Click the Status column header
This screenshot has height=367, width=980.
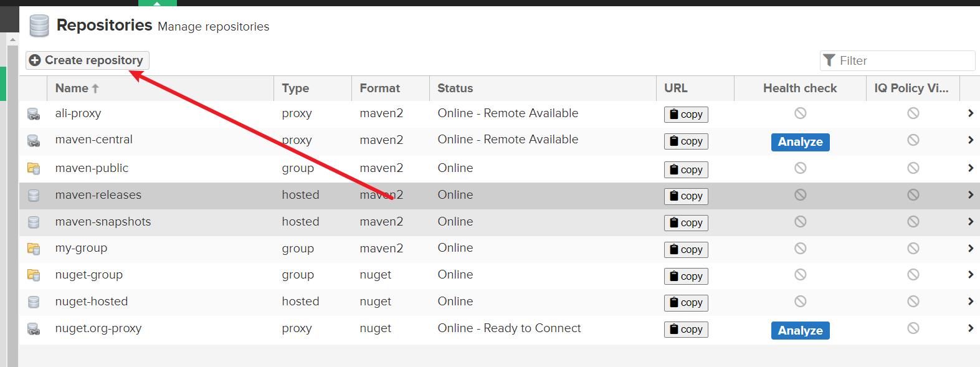point(455,88)
